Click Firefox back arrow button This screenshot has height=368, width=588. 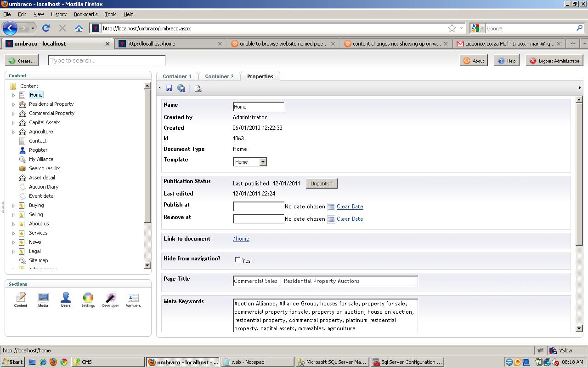10,28
